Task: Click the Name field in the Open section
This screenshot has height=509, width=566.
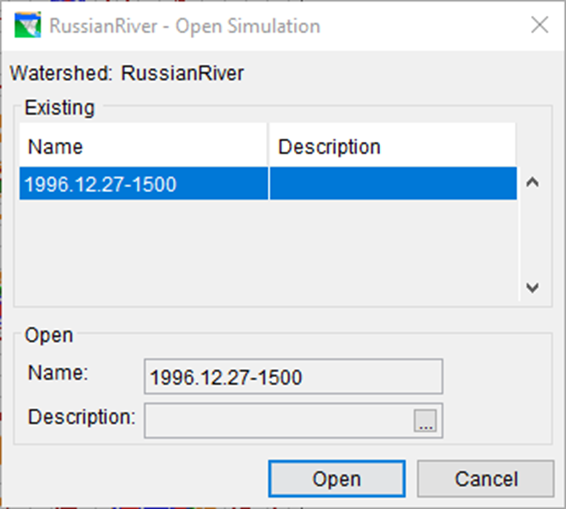Action: click(x=293, y=377)
